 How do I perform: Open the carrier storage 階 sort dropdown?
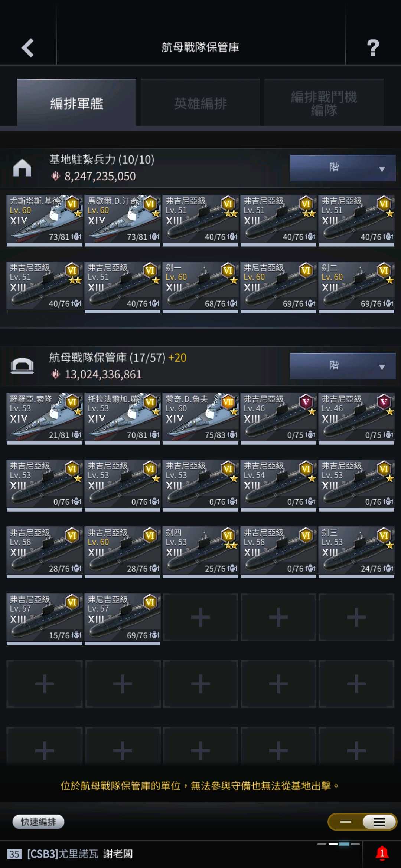[342, 366]
